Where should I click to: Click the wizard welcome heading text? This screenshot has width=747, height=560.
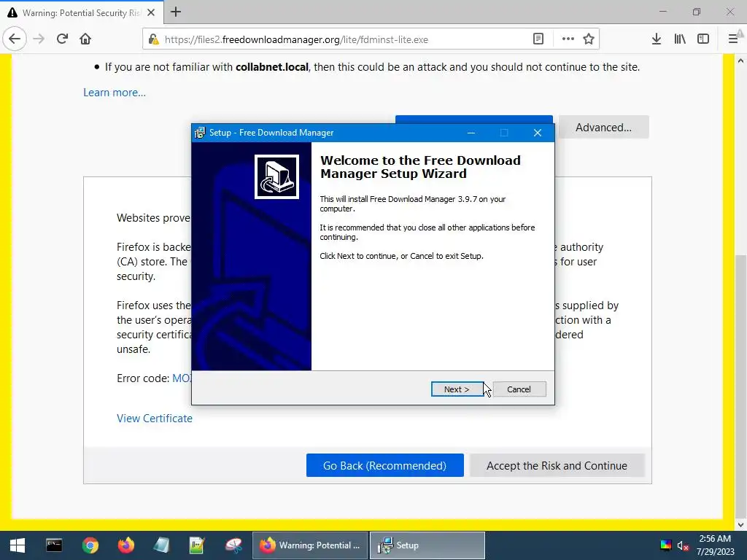(420, 167)
